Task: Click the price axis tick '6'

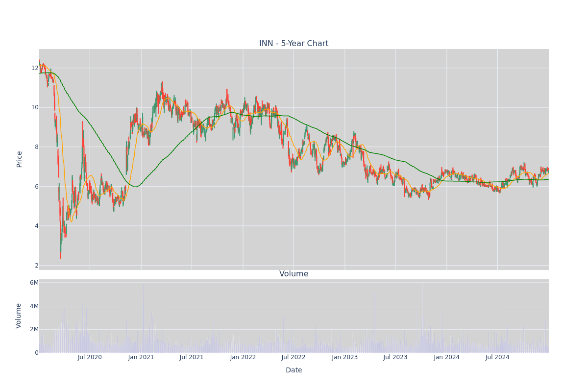Action: [37, 187]
